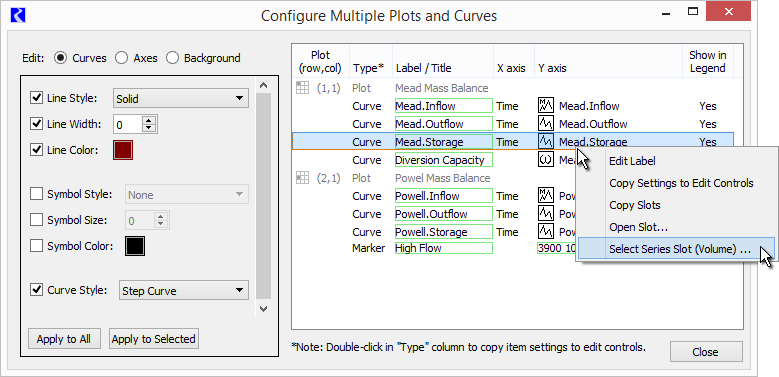The width and height of the screenshot is (779, 377).
Task: Open the black Symbol Color swatch
Action: (x=135, y=246)
